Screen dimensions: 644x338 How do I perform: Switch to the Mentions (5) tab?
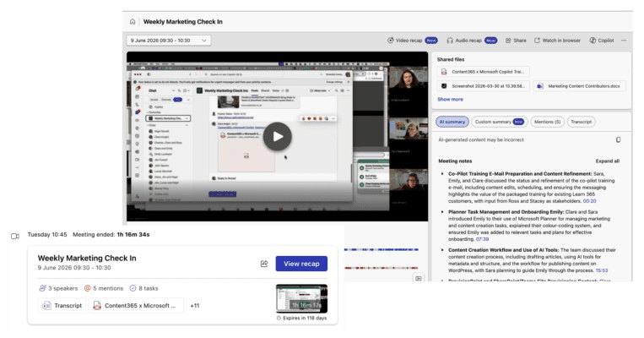[x=547, y=122]
